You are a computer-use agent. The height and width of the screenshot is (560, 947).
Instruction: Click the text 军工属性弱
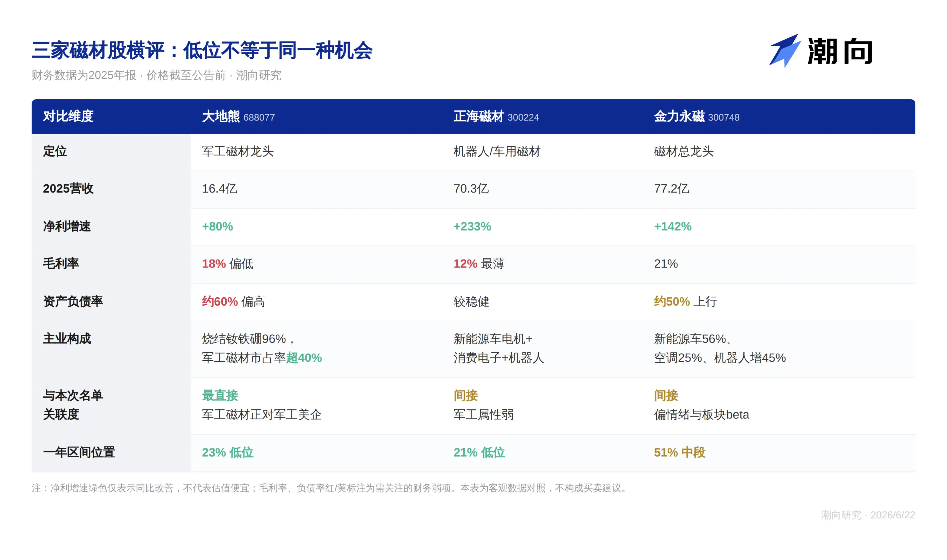pos(483,415)
